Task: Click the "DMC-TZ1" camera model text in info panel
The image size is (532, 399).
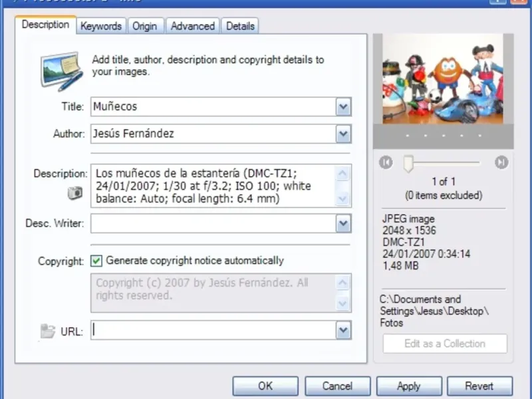Action: coord(404,242)
